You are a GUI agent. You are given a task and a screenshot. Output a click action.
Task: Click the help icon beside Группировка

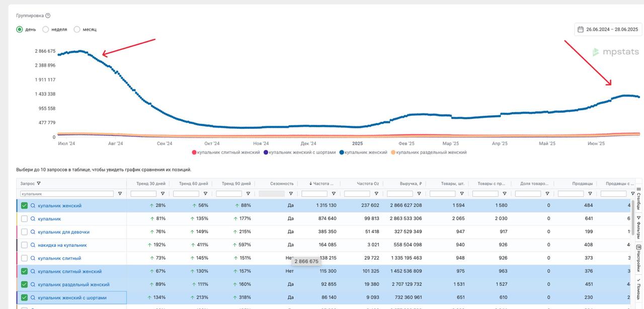[48, 16]
